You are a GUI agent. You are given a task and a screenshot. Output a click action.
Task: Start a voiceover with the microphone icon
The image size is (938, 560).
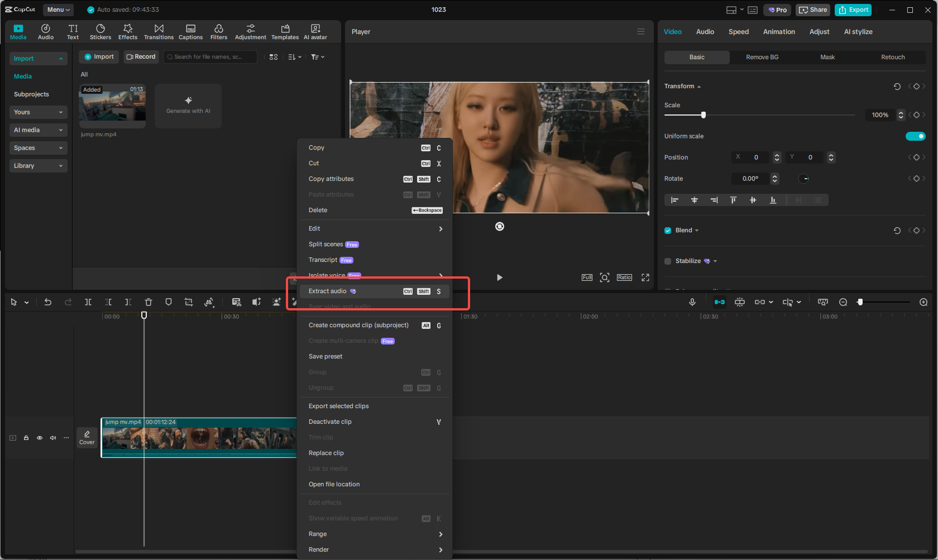(x=692, y=302)
